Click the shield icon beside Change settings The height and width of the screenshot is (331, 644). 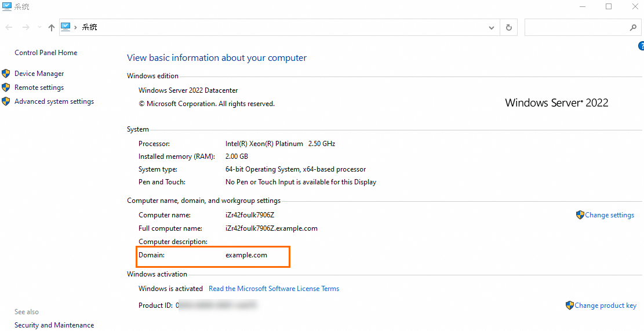pos(580,215)
